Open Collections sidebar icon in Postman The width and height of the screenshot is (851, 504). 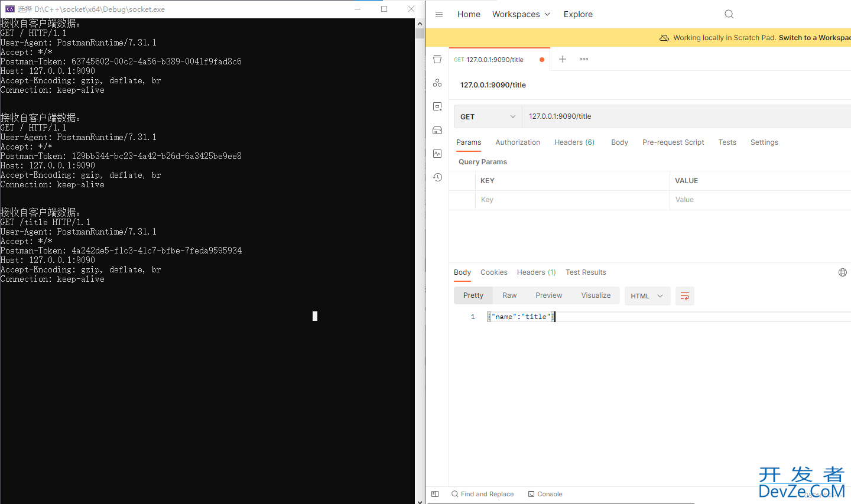[x=437, y=59]
